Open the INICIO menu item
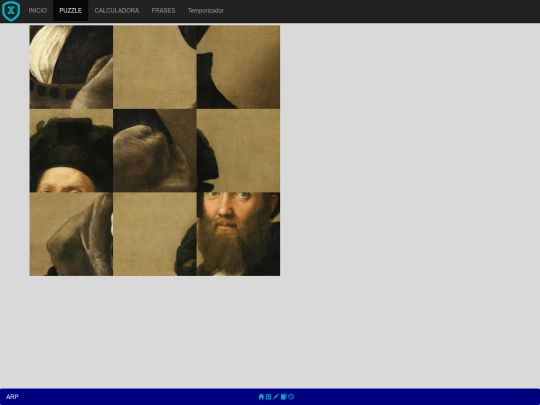This screenshot has height=405, width=540. point(38,11)
